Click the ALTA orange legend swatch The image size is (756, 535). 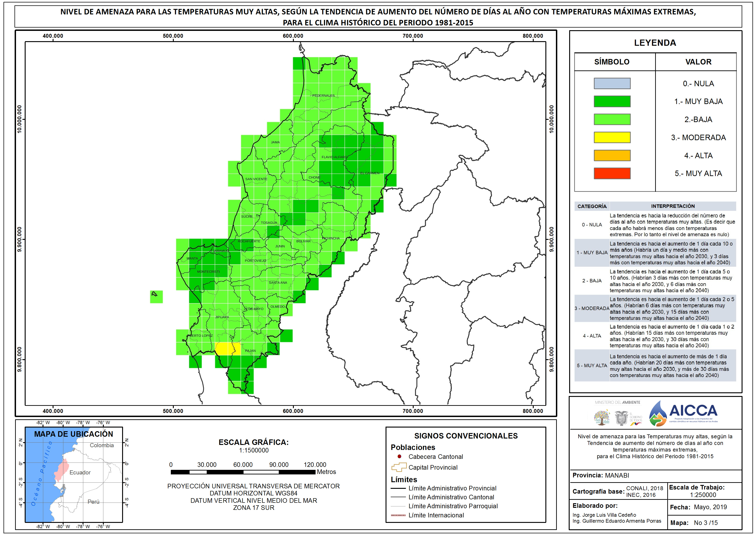[612, 155]
